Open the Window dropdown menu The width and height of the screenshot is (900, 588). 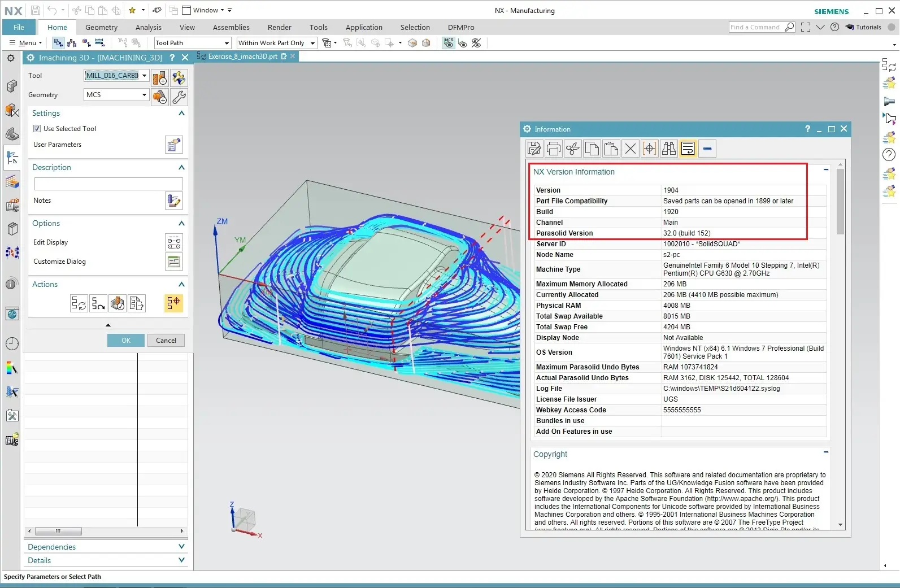pos(203,10)
